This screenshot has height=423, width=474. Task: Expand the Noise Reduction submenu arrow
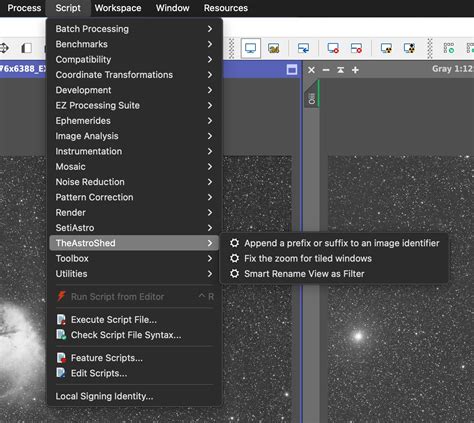pyautogui.click(x=210, y=182)
